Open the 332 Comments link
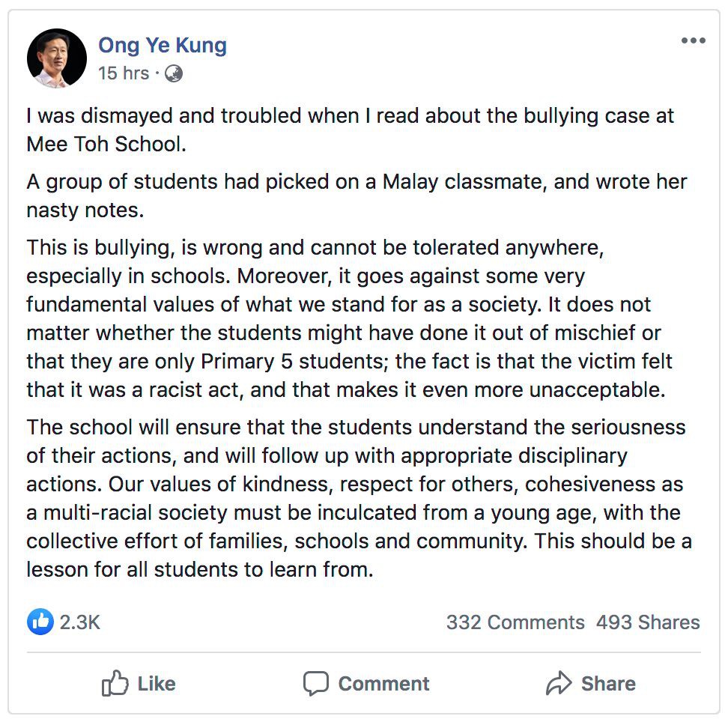The image size is (728, 728). click(515, 622)
